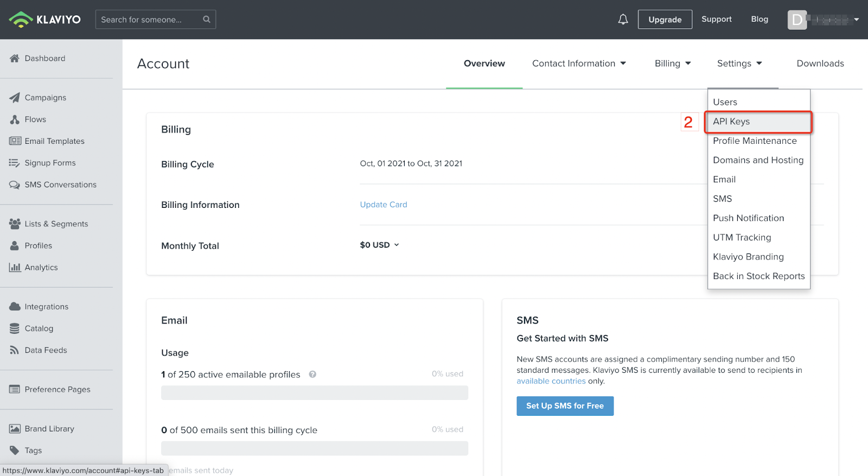The width and height of the screenshot is (868, 476).
Task: Click the Update Card link
Action: click(x=384, y=205)
